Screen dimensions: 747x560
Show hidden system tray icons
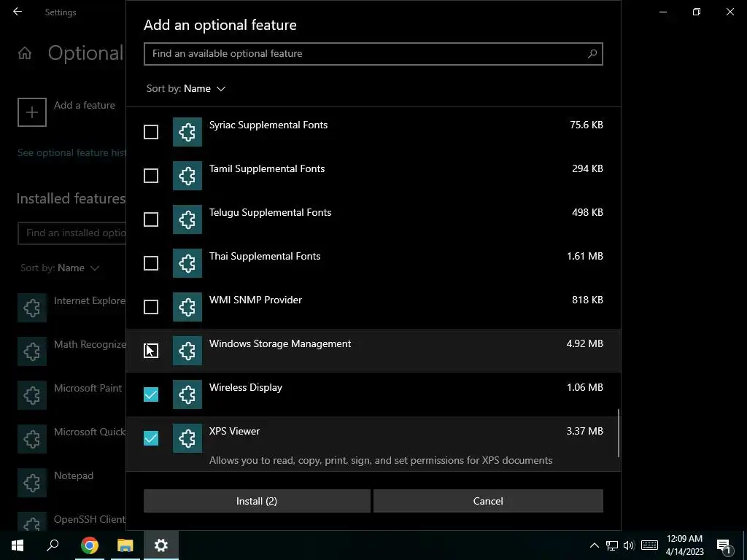(x=594, y=545)
